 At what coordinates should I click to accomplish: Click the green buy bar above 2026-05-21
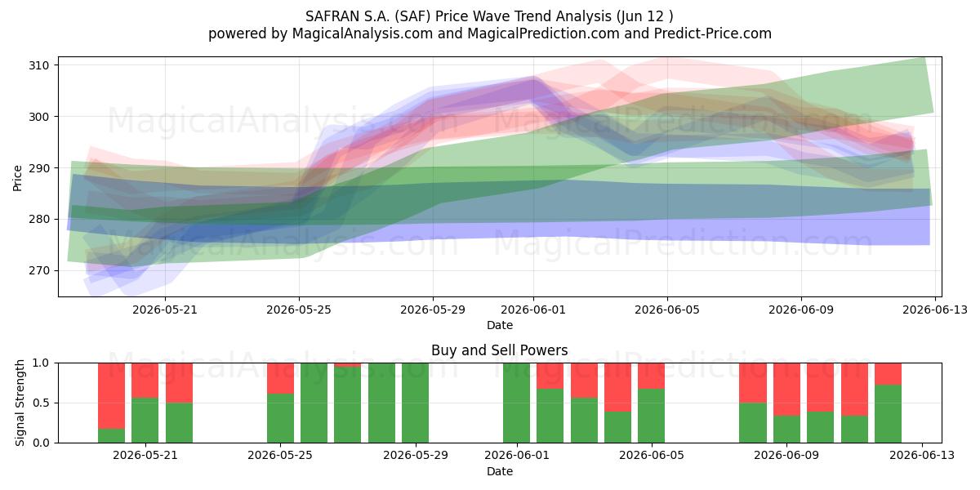145,420
